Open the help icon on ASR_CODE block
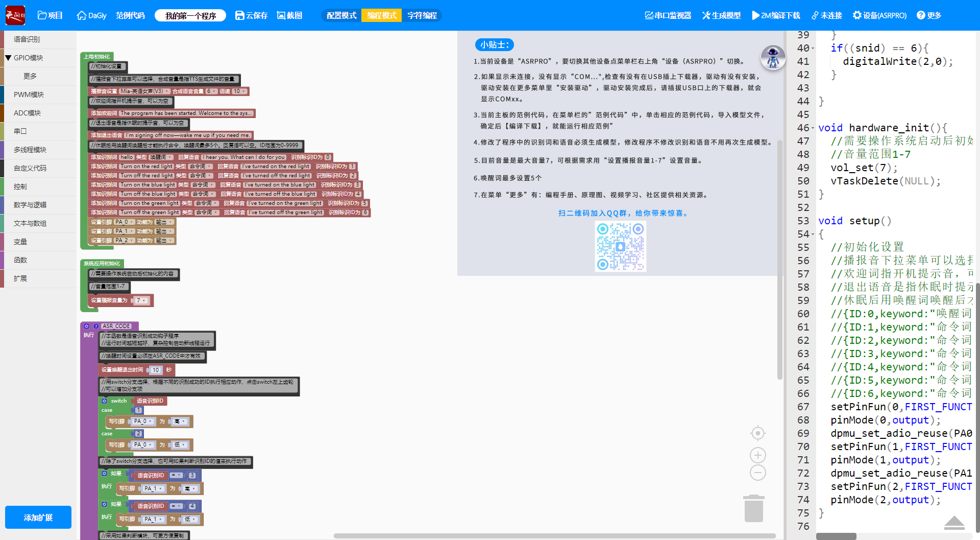Screen dimensions: 980x540 (x=95, y=326)
